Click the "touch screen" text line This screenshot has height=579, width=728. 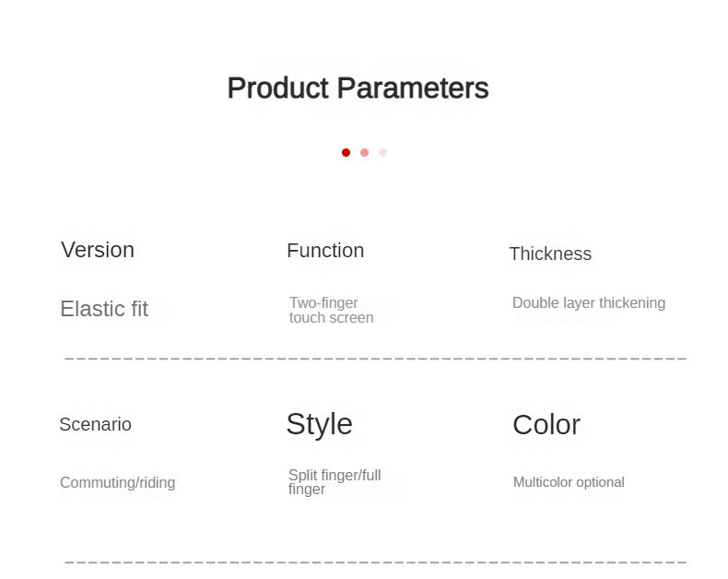coord(331,318)
